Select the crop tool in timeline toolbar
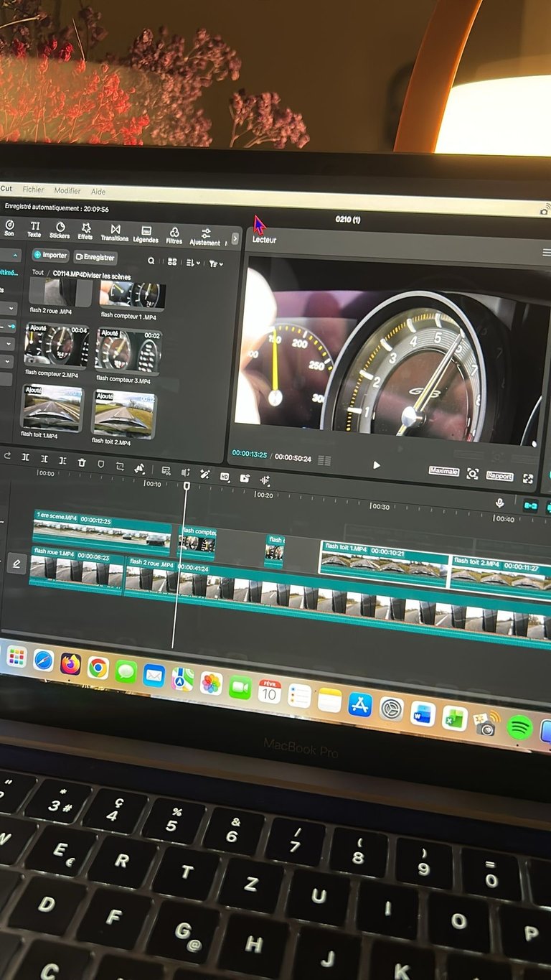Viewport: 551px width, 980px height. pyautogui.click(x=120, y=466)
